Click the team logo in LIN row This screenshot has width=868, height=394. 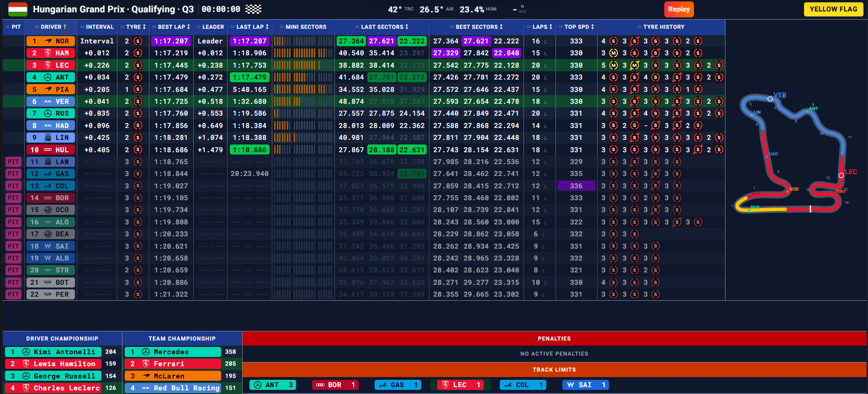[48, 138]
